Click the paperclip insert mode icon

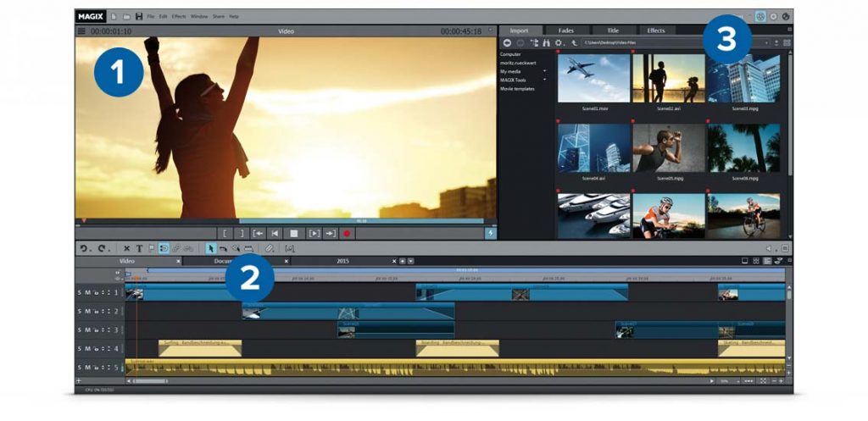pos(270,249)
